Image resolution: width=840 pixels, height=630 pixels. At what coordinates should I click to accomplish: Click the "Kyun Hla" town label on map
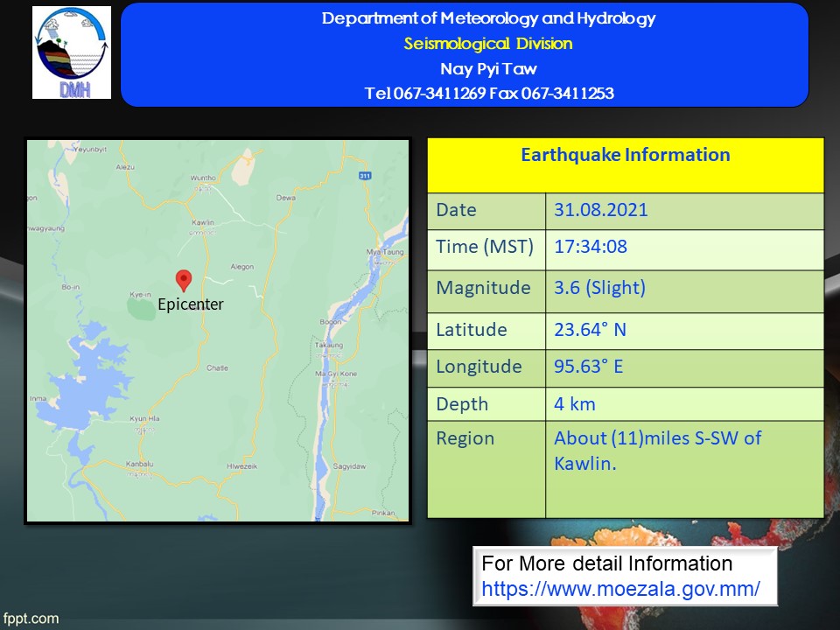pos(144,418)
